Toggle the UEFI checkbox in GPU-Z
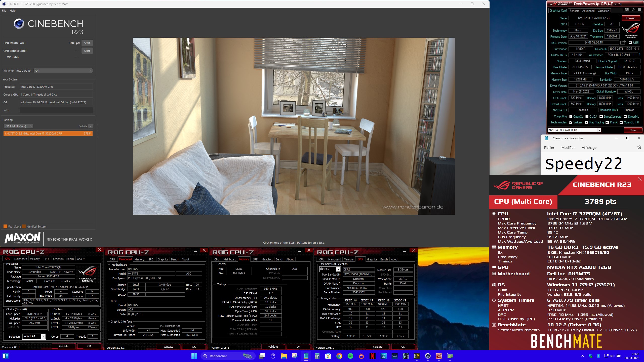 (x=630, y=43)
